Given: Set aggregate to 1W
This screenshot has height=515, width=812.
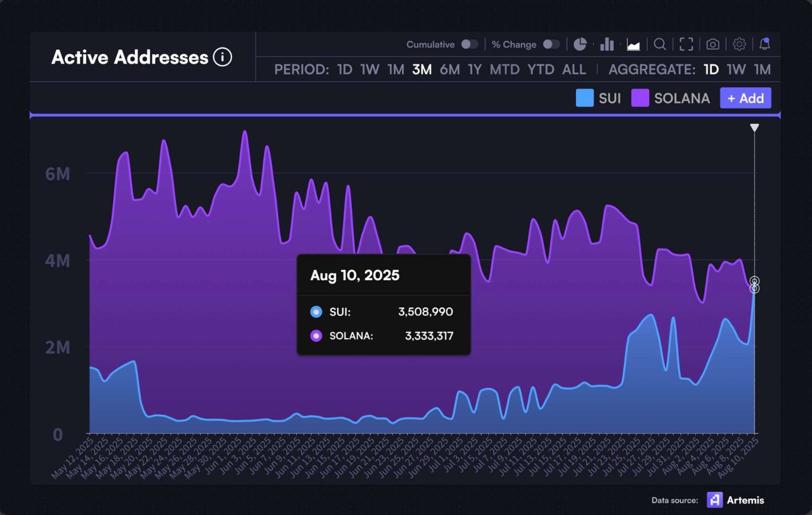Looking at the screenshot, I should click(x=736, y=70).
